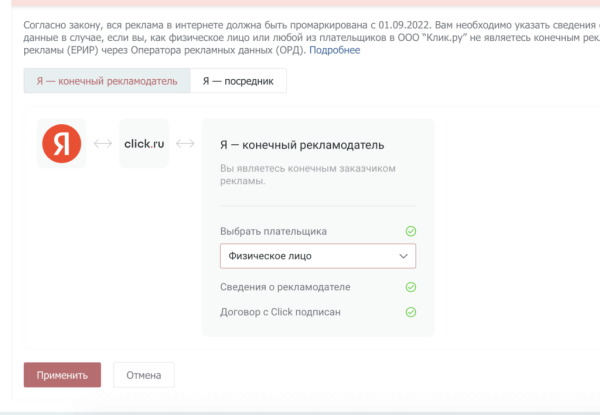Select the Я — конечный рекламодатель tab
This screenshot has width=600, height=415.
(x=107, y=81)
